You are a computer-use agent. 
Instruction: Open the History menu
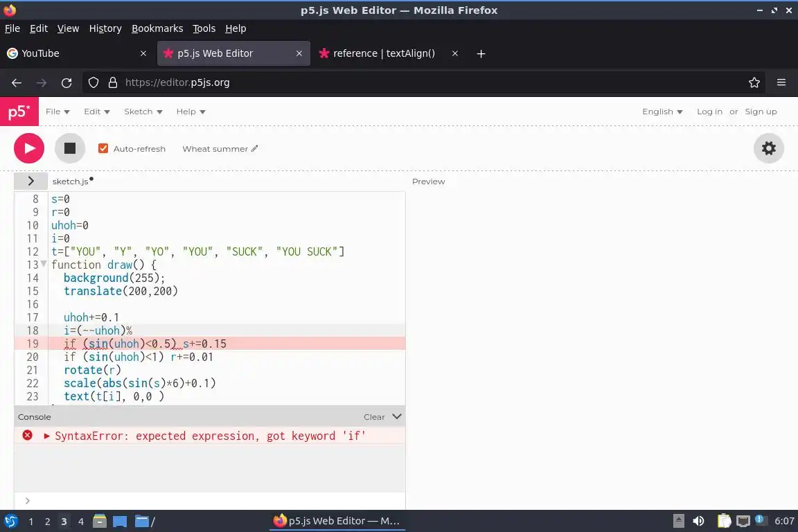coord(105,28)
